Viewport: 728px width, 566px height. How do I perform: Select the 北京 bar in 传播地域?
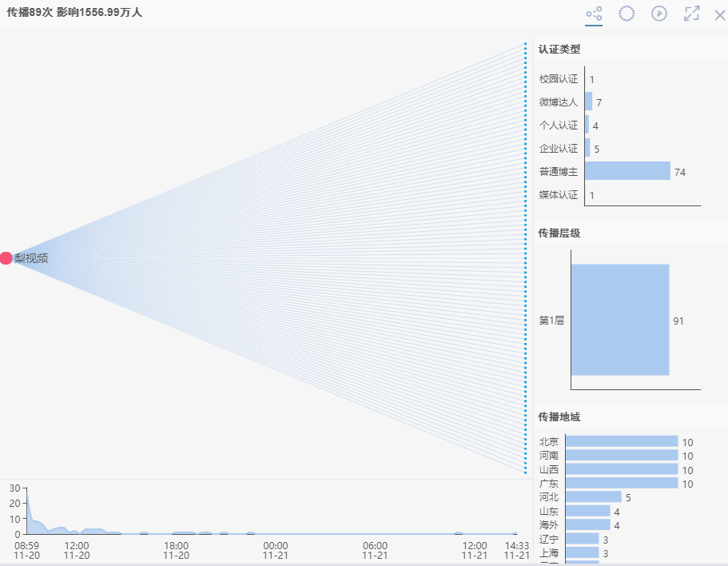pos(621,441)
